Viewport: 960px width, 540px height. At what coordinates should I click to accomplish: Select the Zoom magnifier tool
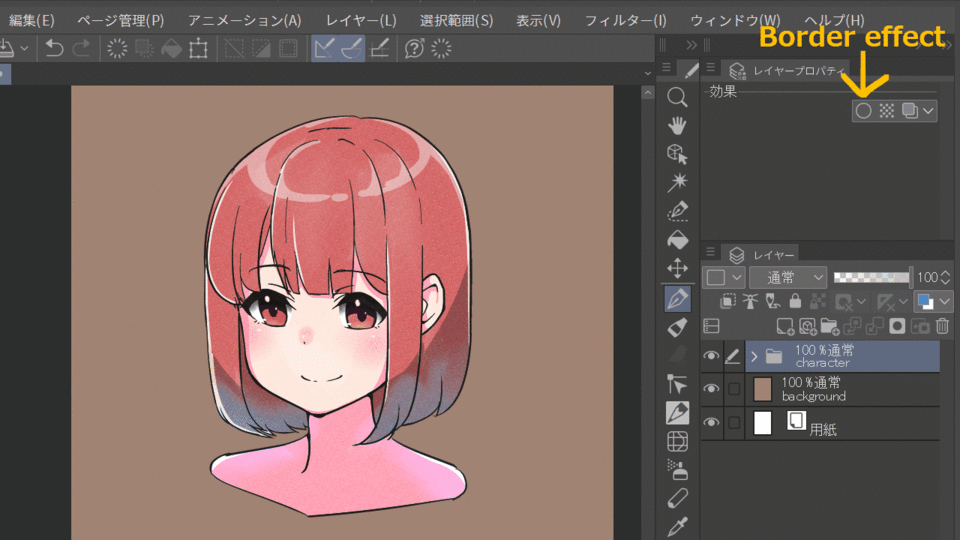(x=677, y=96)
